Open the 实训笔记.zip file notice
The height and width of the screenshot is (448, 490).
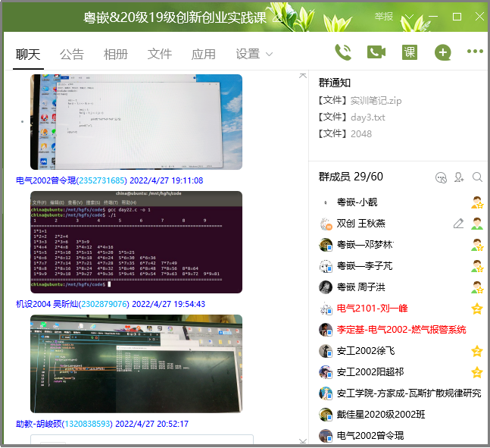tap(376, 100)
